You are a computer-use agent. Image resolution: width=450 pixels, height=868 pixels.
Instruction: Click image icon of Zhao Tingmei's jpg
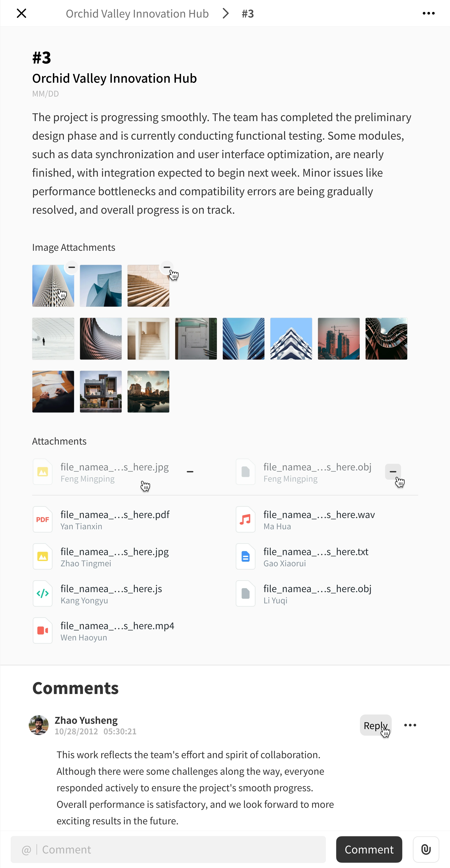point(43,556)
